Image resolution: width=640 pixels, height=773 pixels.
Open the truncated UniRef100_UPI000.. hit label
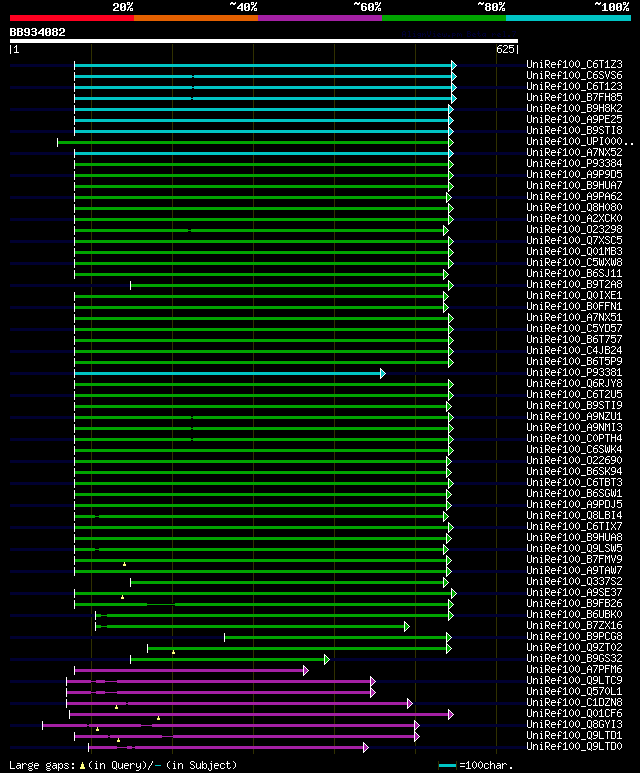[x=580, y=141]
